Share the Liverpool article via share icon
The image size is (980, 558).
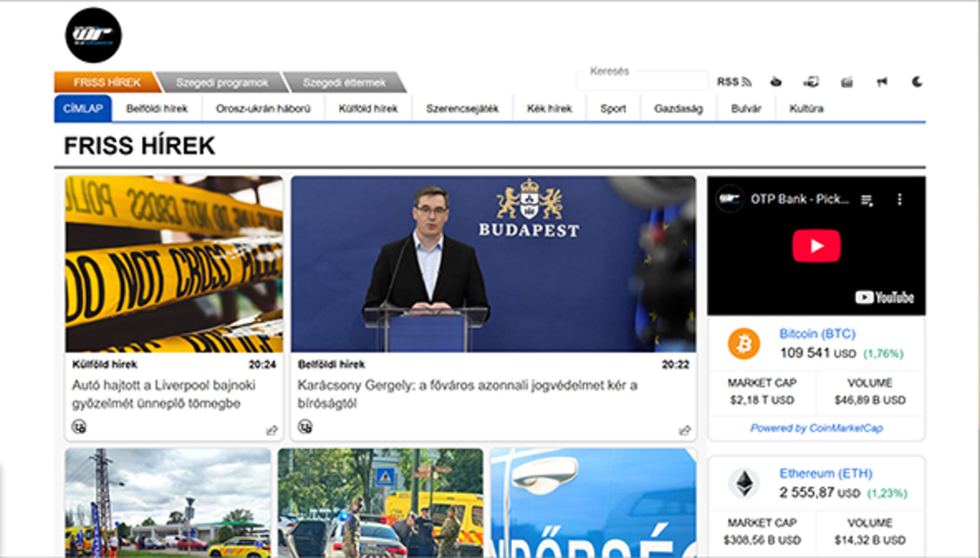click(x=272, y=430)
